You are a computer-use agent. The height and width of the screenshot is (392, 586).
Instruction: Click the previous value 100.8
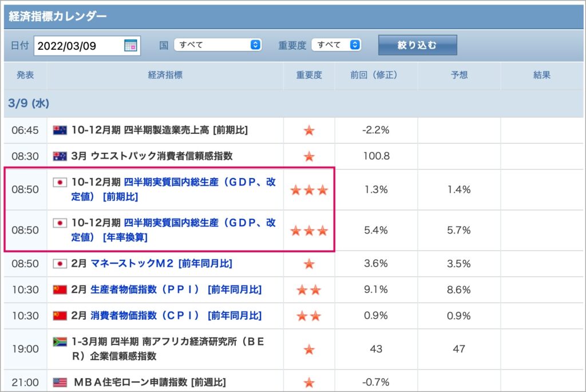point(377,156)
